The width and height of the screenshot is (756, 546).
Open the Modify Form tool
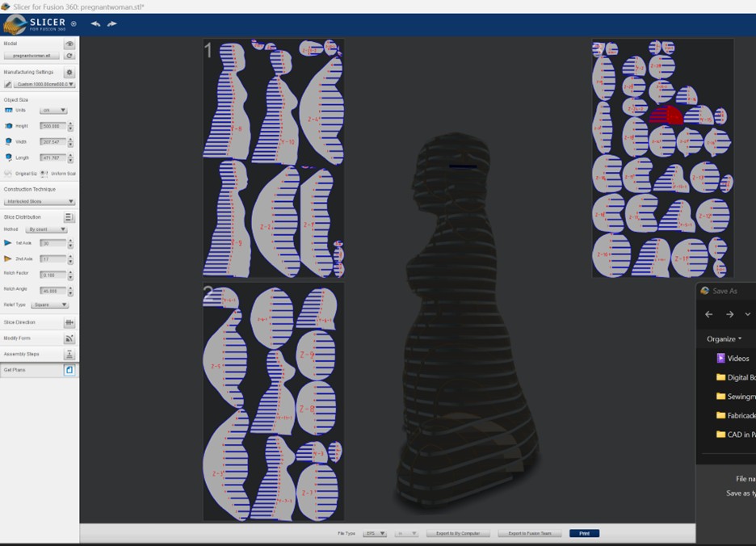tap(69, 338)
